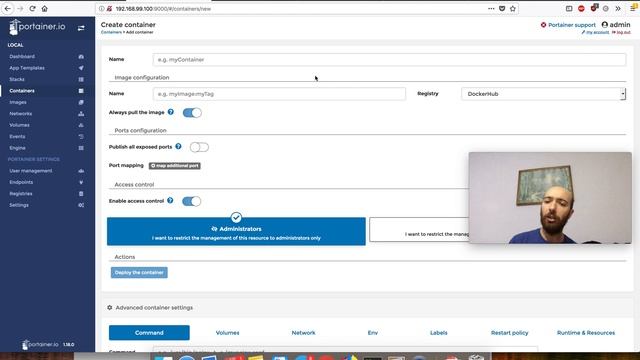Go to browser home page icon
The height and width of the screenshot is (360, 640).
click(44, 9)
